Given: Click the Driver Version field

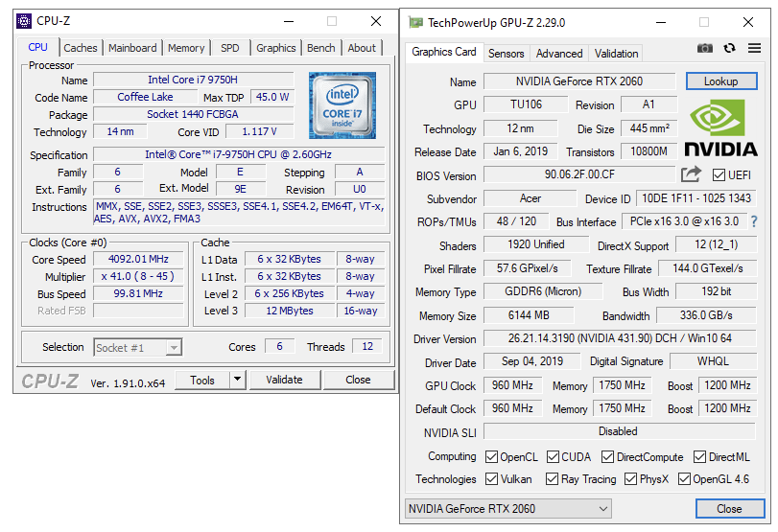Looking at the screenshot, I should [620, 338].
